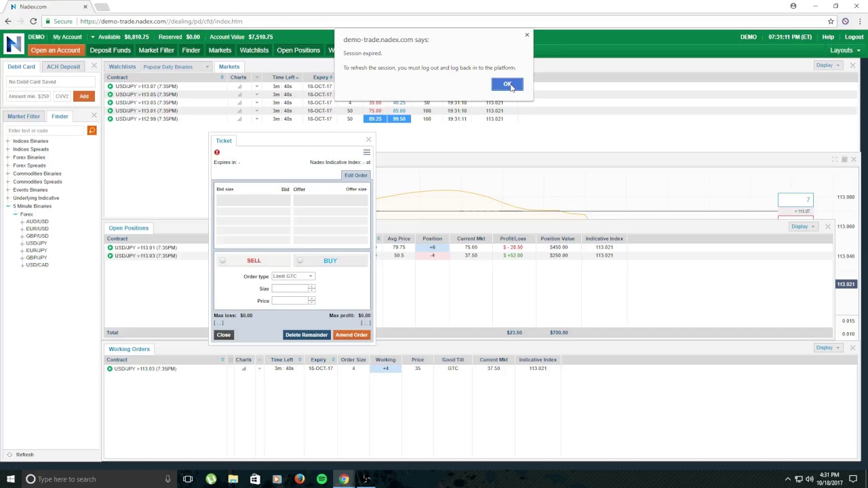Open the chart for USD/JPY >113.05 contract

point(239,94)
